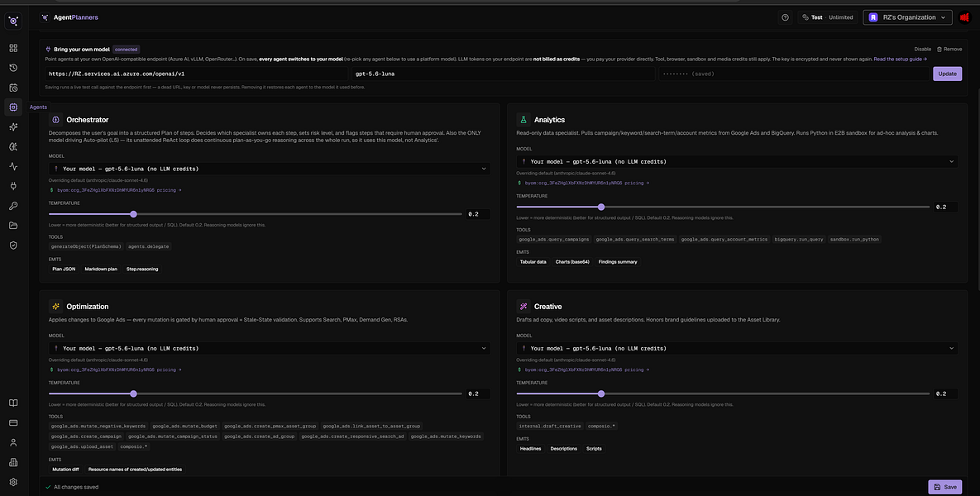Remove the custom model configuration

coord(949,49)
